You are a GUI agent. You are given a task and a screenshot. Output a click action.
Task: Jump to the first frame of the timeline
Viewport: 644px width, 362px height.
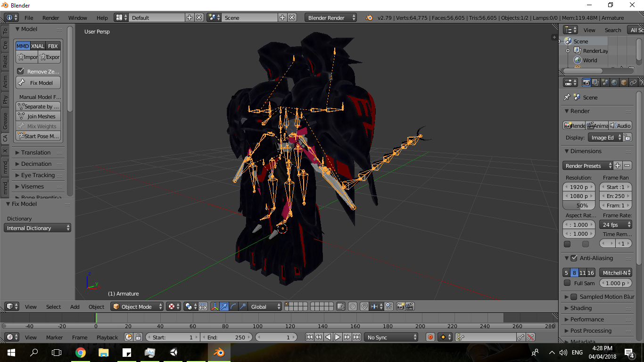pos(309,337)
